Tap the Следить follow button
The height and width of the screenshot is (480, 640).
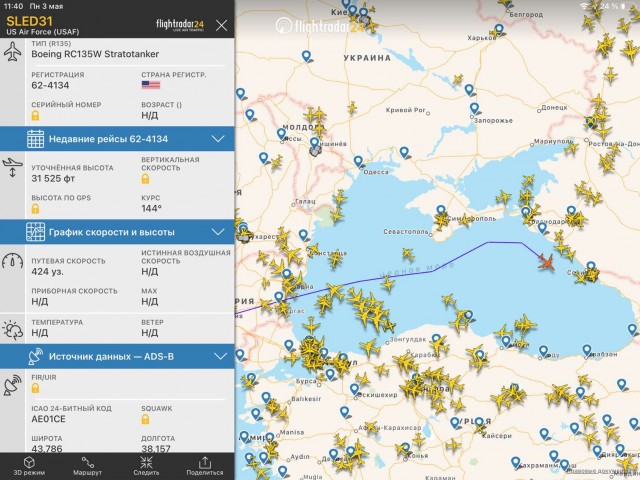146,467
